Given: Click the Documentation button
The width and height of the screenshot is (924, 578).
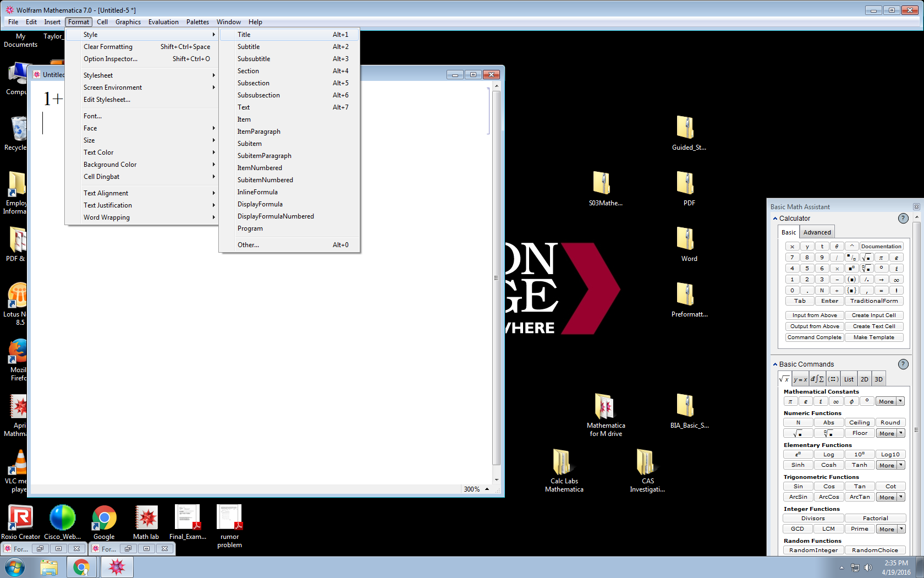Looking at the screenshot, I should [882, 246].
